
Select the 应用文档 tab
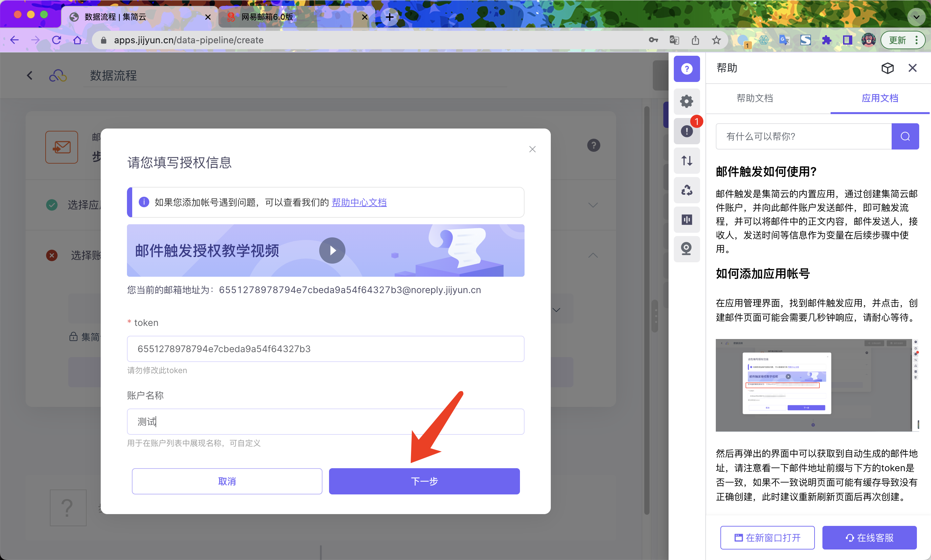[x=879, y=98]
